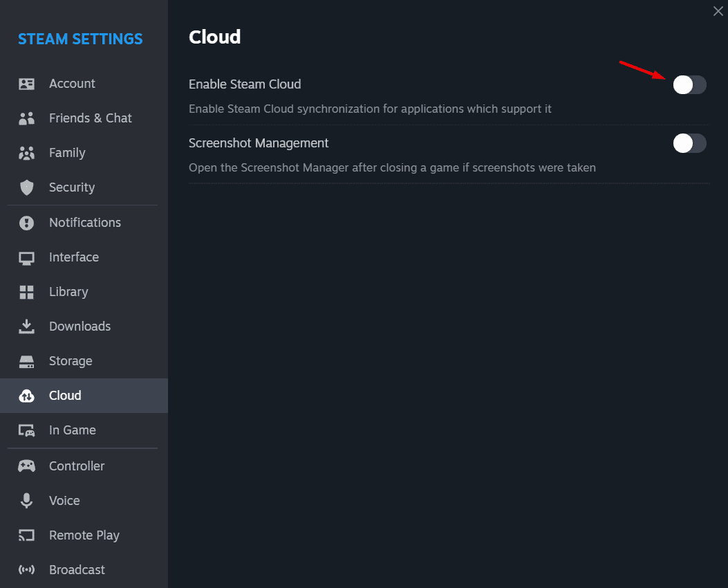Open Broadcast settings via its icon

[26, 569]
